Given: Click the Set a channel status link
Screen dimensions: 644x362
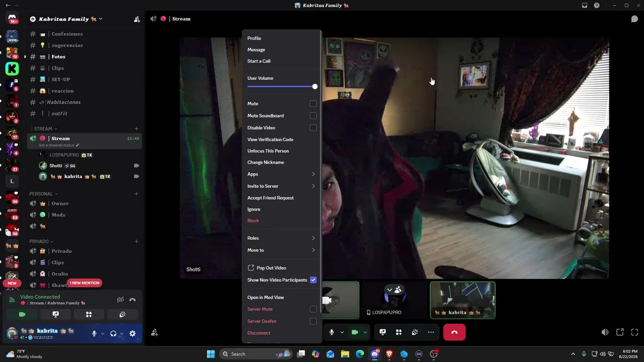Looking at the screenshot, I should (59, 145).
